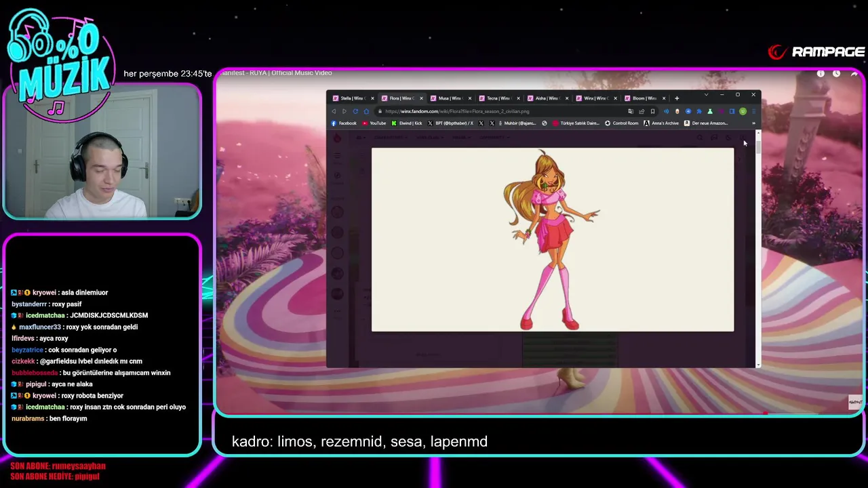Select chat username beyzatrice
This screenshot has width=868, height=488.
pos(27,350)
